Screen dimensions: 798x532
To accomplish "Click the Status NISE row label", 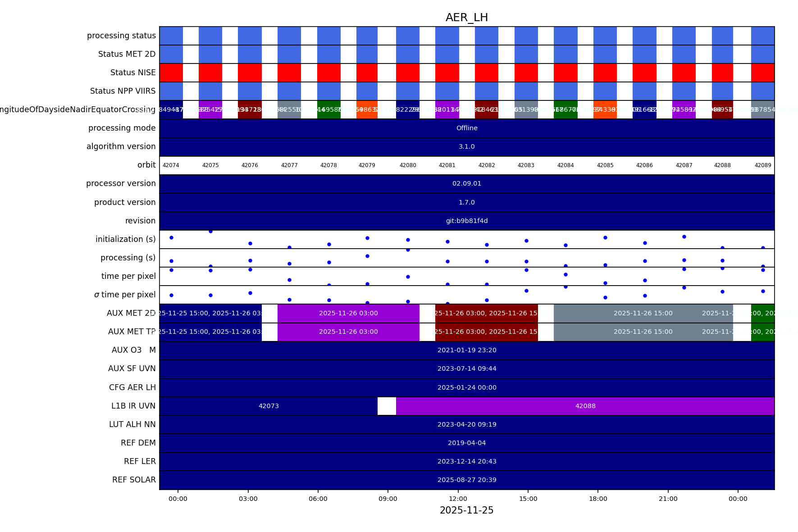I will click(133, 73).
